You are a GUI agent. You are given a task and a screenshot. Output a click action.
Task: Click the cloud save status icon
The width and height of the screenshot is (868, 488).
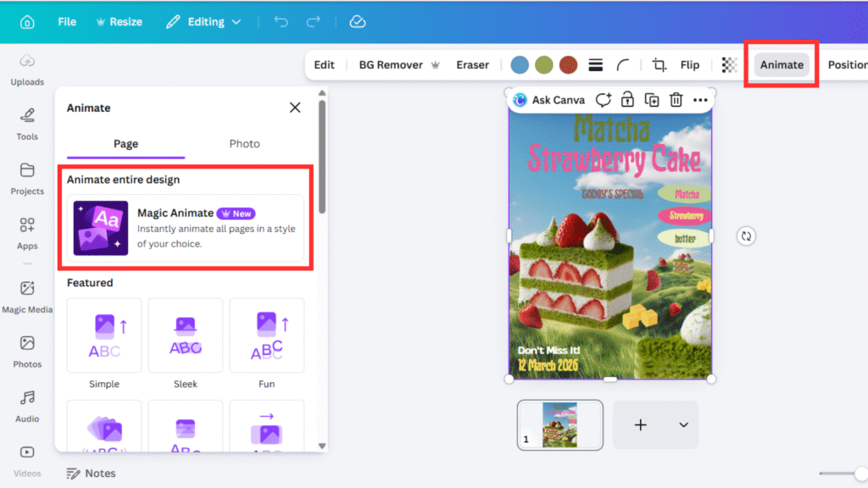(358, 22)
